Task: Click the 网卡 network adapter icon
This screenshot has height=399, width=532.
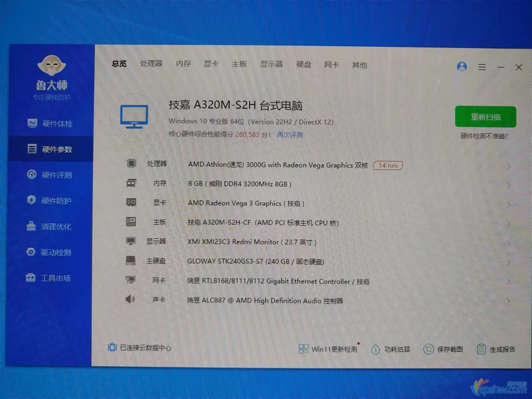Action: (130, 280)
